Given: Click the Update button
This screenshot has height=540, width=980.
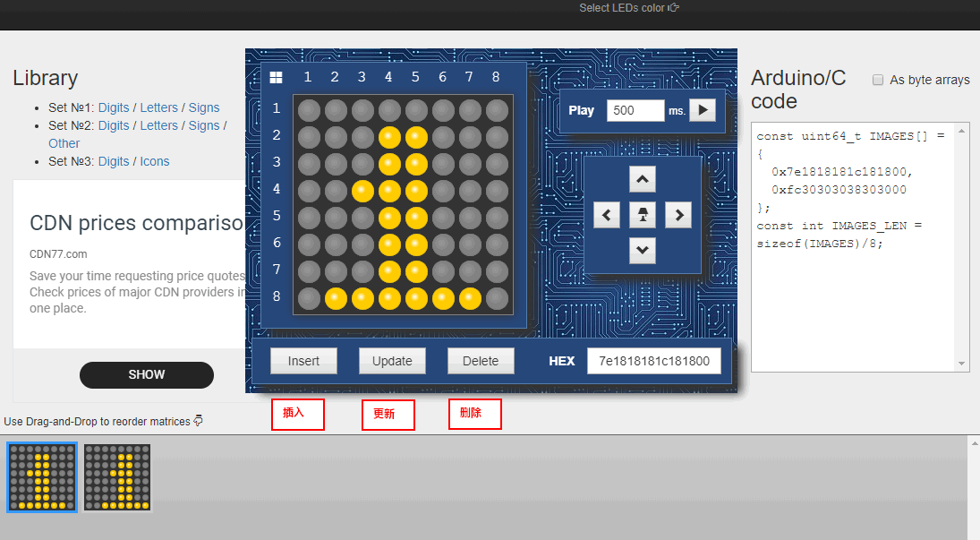Looking at the screenshot, I should 392,360.
